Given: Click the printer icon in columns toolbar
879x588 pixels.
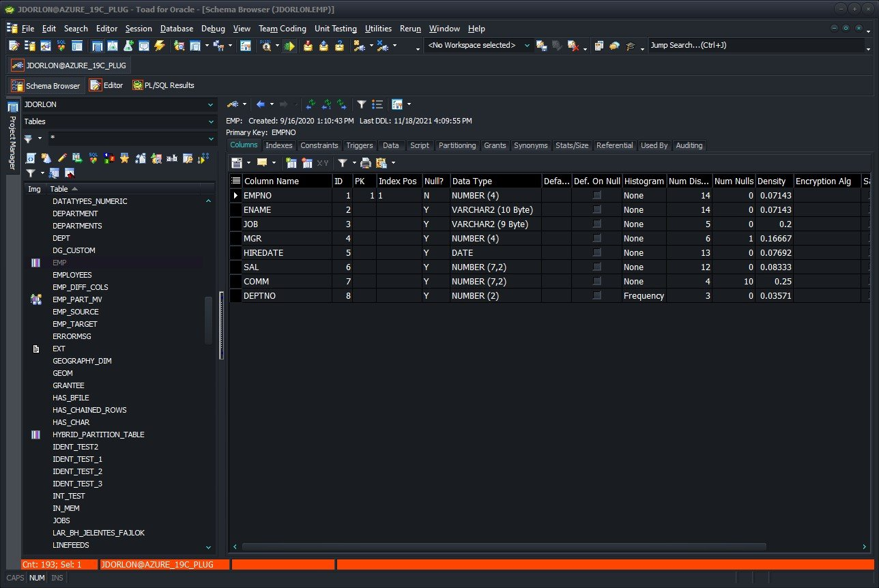Looking at the screenshot, I should [x=366, y=163].
